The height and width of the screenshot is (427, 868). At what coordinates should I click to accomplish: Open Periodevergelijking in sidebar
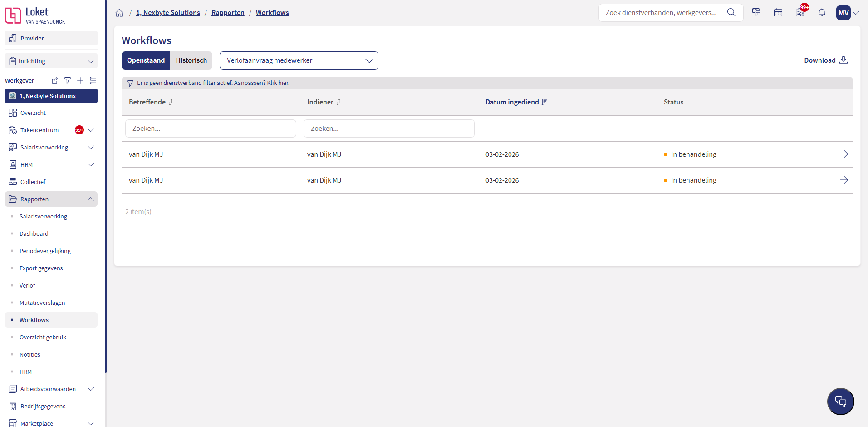pyautogui.click(x=45, y=251)
